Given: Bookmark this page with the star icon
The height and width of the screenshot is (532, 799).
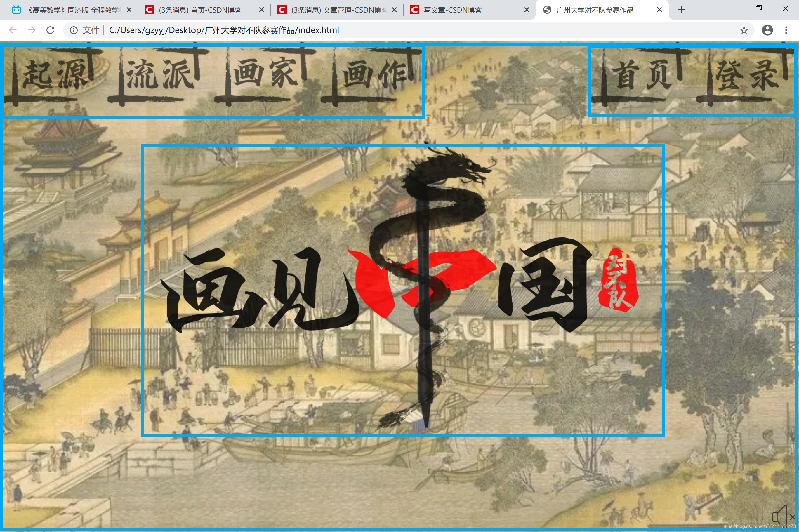Looking at the screenshot, I should [x=744, y=30].
